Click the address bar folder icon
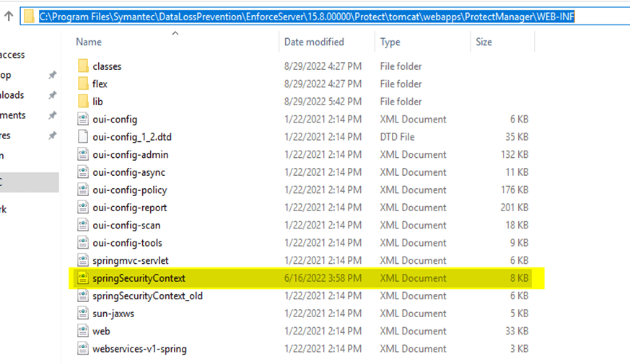Viewport: 630px width, 364px height. (x=29, y=16)
